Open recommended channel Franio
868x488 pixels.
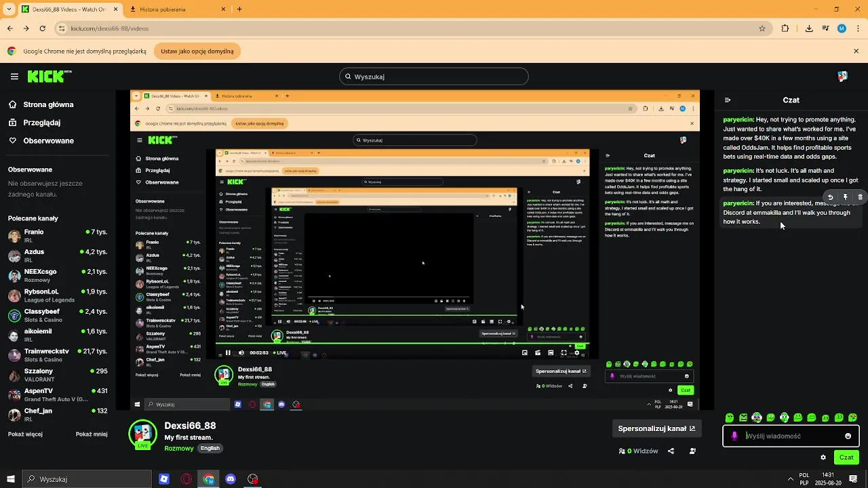[58, 235]
